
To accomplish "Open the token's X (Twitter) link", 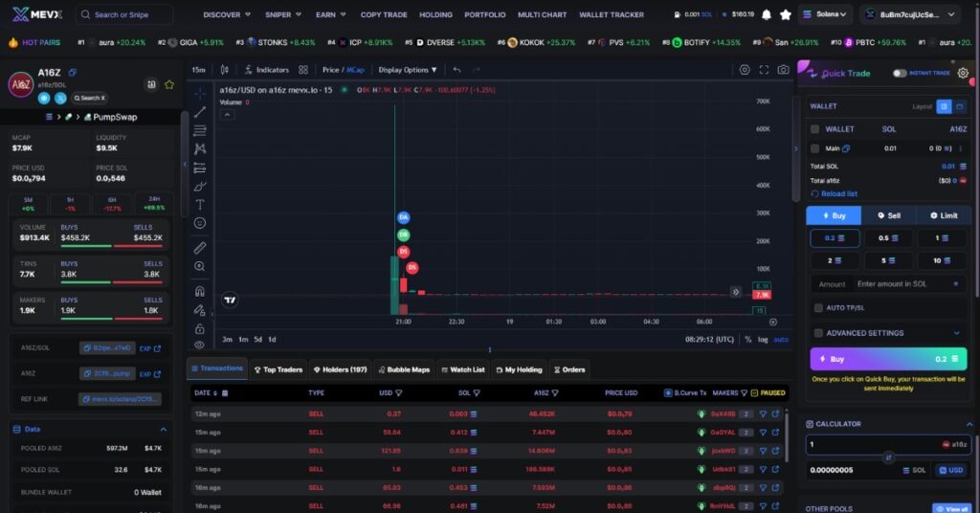I will click(x=60, y=98).
